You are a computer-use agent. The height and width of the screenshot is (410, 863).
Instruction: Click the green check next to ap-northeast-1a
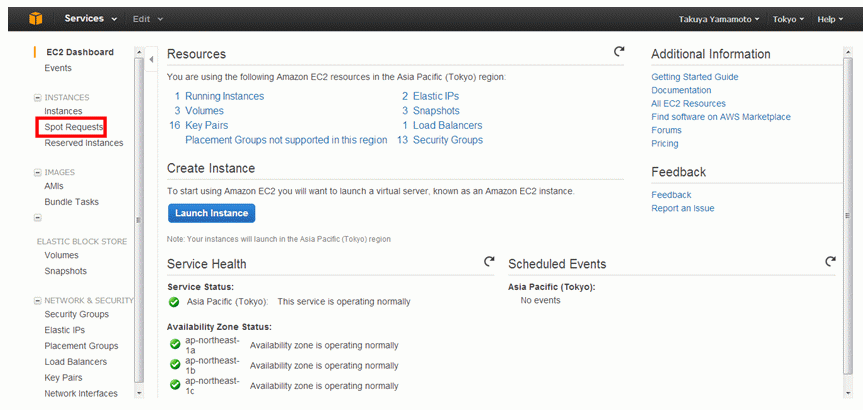pyautogui.click(x=175, y=345)
